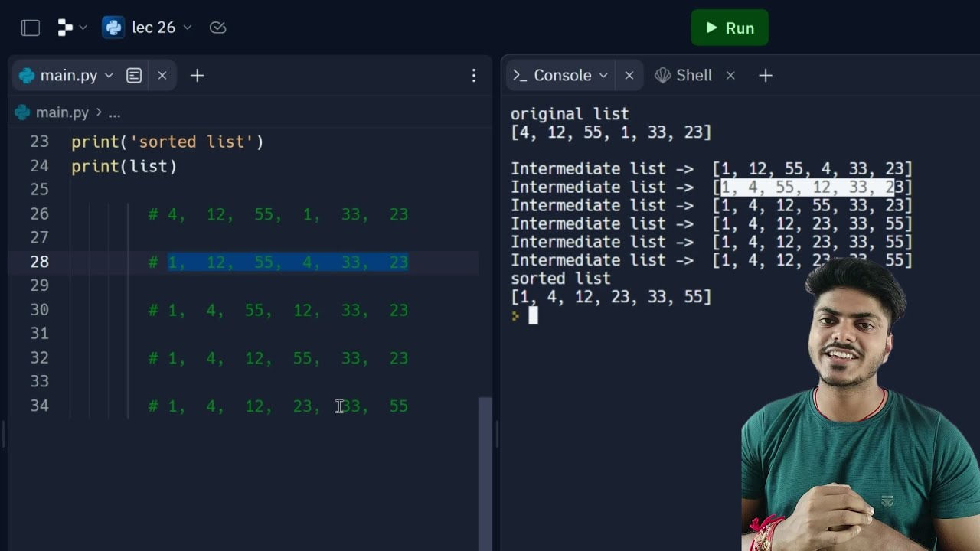Select the main.py editor tab
The height and width of the screenshot is (551, 980).
[x=69, y=76]
